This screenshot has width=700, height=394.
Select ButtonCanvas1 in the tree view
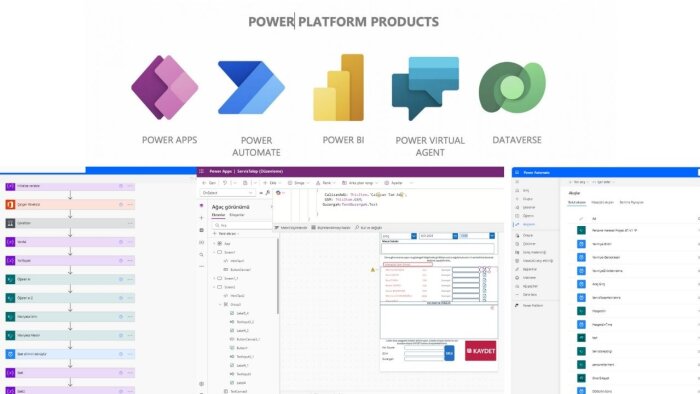coord(240,270)
